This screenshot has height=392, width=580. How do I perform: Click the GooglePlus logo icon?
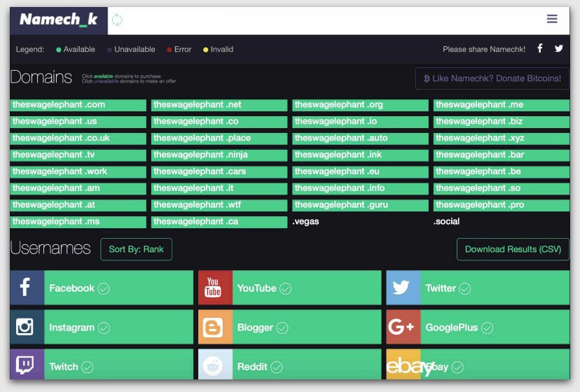point(403,327)
